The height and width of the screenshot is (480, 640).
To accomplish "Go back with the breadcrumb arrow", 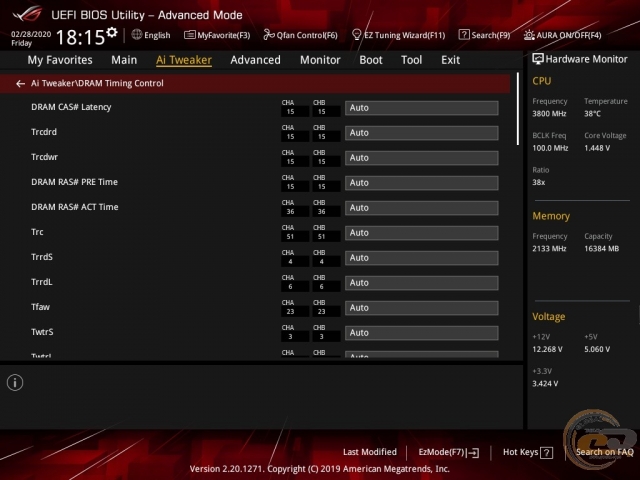I will (20, 84).
